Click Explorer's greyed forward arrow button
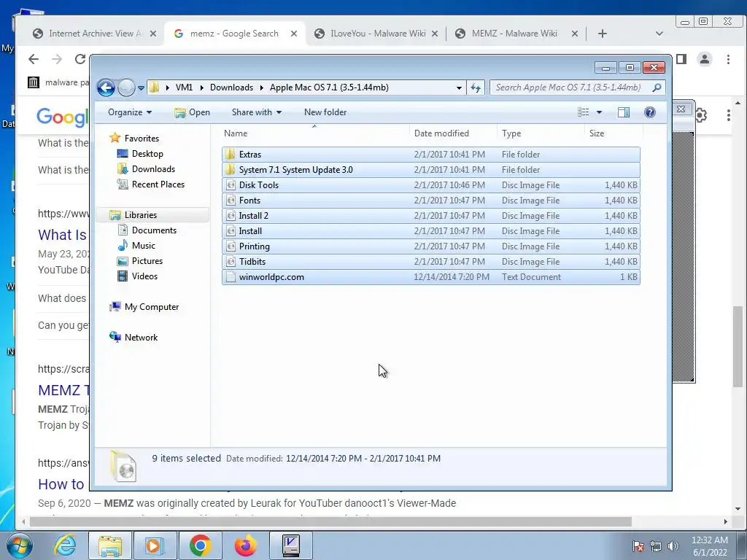This screenshot has width=747, height=560. point(126,87)
